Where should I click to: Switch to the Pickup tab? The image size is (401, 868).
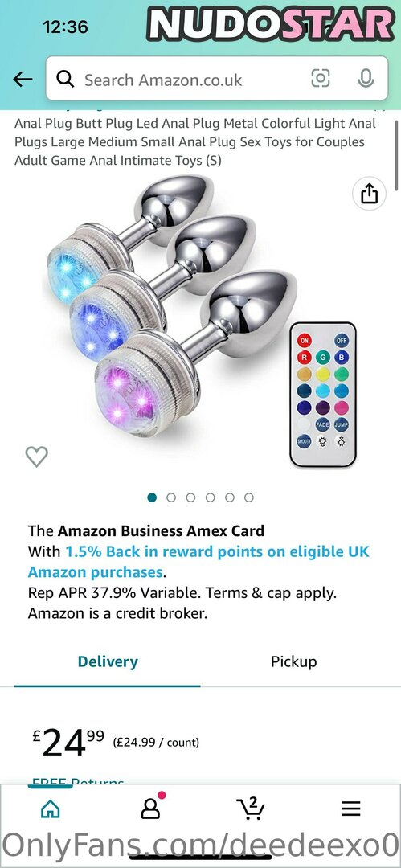[293, 662]
